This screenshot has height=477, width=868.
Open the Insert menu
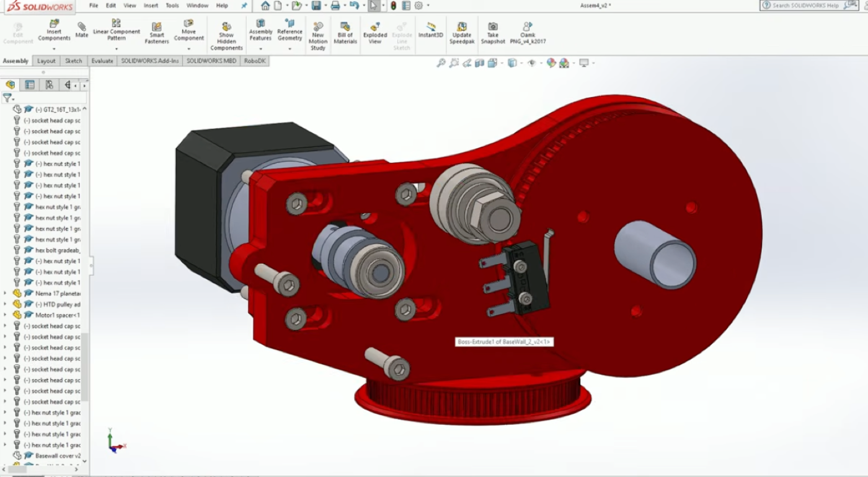(151, 6)
